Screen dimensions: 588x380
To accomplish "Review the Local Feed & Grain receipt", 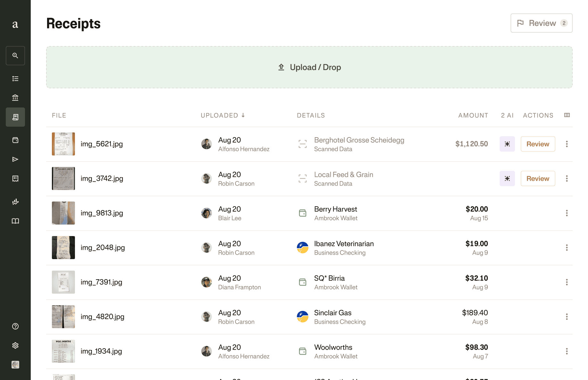I will pos(538,178).
